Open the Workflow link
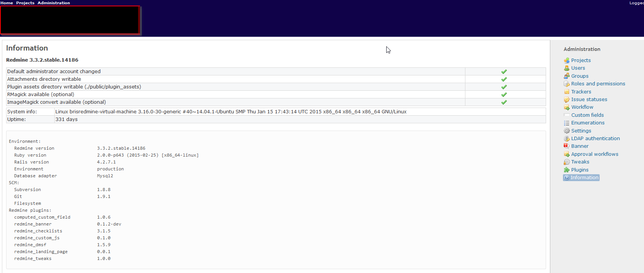The image size is (644, 273). click(582, 107)
